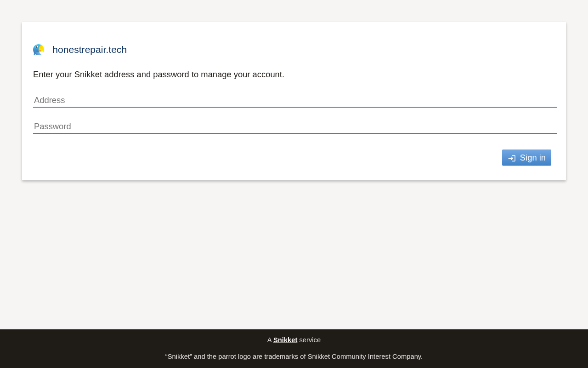
Task: Click the 'Sign in' text label on the blue button
Action: [533, 158]
